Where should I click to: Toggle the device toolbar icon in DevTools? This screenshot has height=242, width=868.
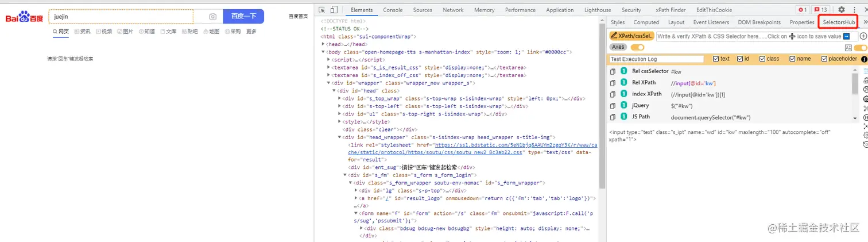[334, 10]
